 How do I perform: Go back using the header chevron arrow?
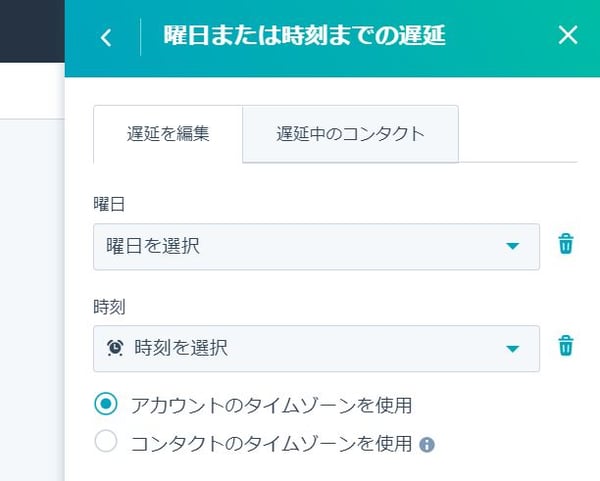(106, 38)
